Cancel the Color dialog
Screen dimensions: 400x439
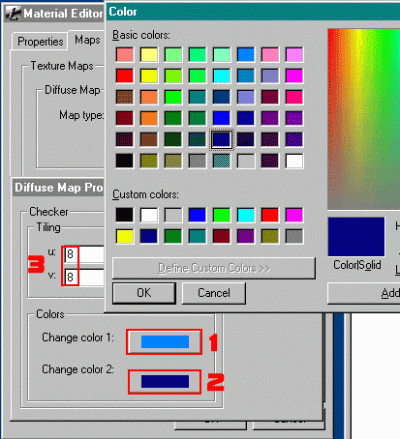(214, 293)
